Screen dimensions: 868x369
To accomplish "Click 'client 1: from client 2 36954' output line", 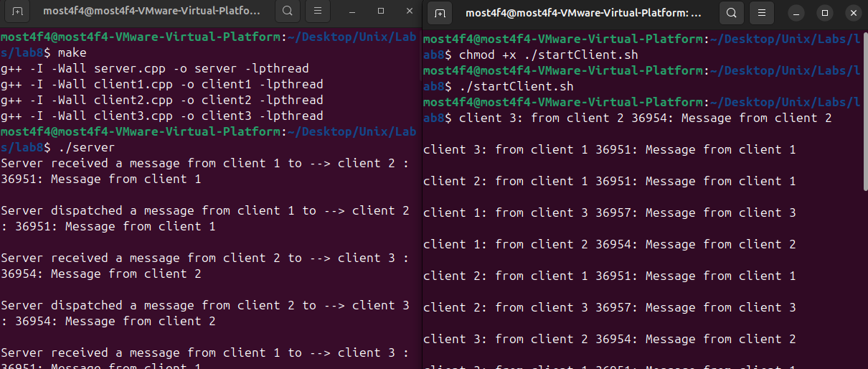I will coord(610,244).
